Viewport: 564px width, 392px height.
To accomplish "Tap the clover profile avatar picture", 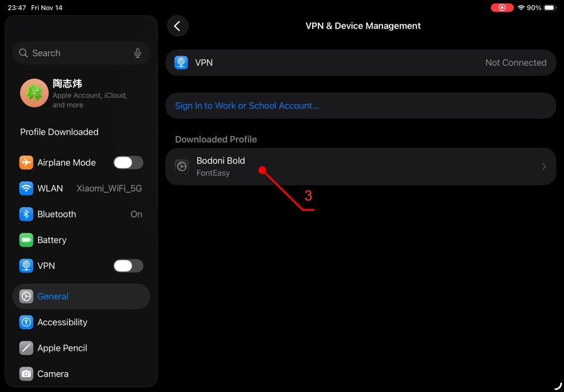I will (x=34, y=92).
